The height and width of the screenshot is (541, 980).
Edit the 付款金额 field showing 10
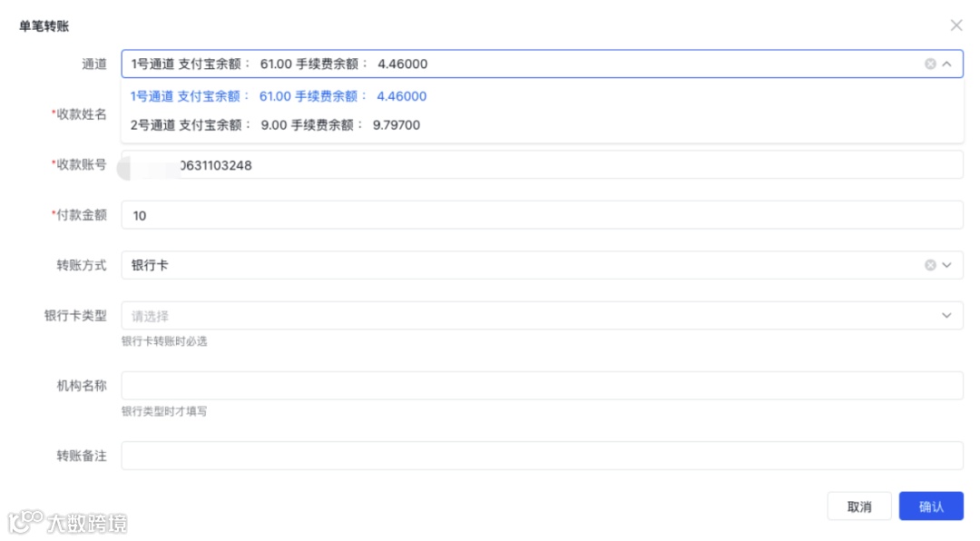(x=542, y=215)
